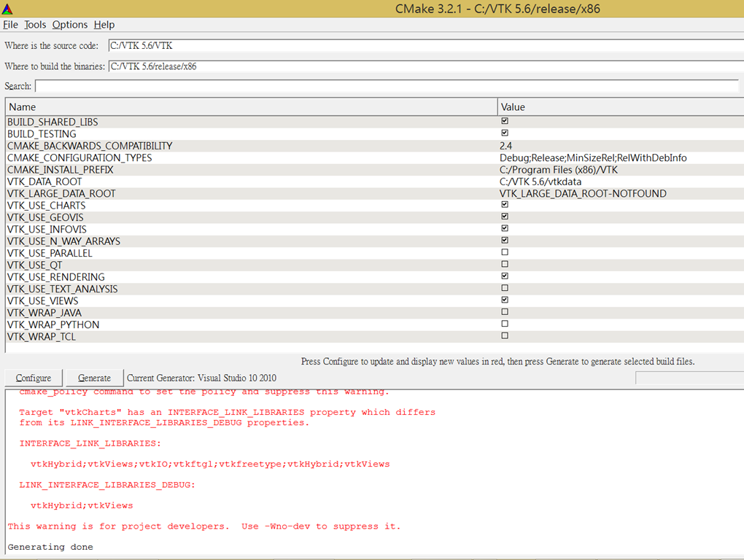Select the VTK_USE_RENDERING entry name
744x560 pixels.
[x=56, y=277]
